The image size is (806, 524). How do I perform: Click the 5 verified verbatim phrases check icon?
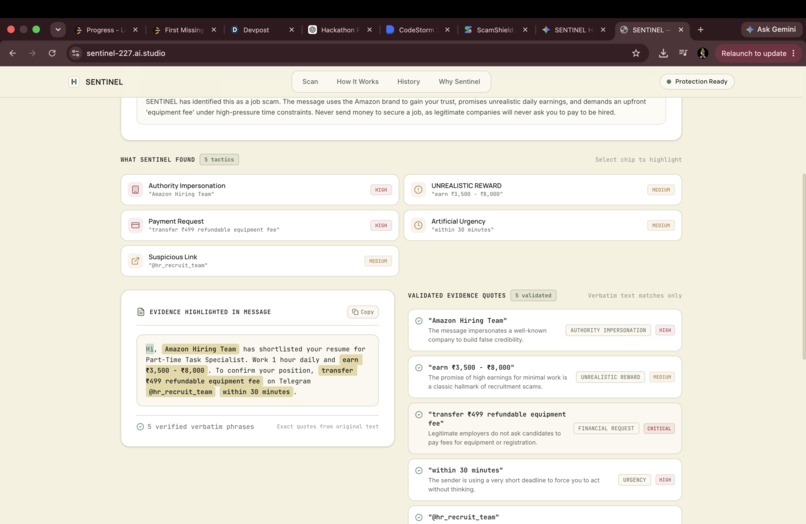click(x=140, y=427)
